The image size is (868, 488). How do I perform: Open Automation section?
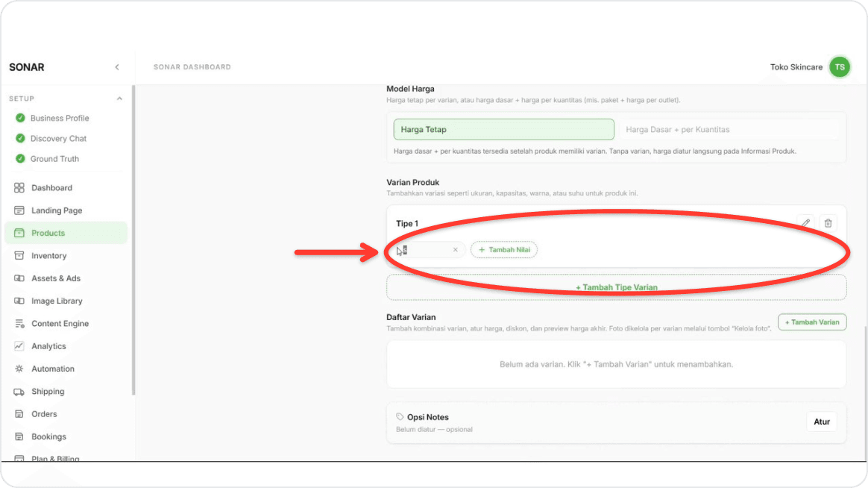pos(53,369)
